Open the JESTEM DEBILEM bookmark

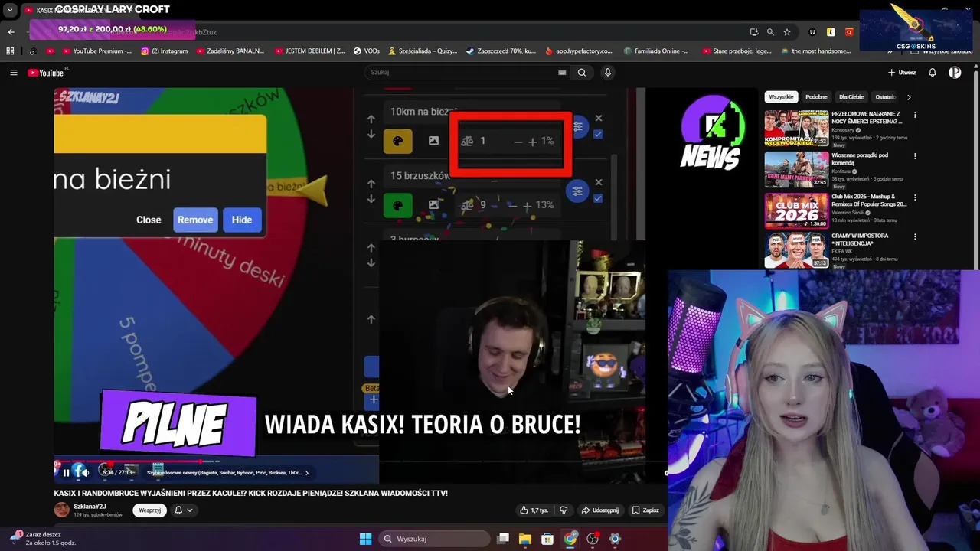(309, 51)
